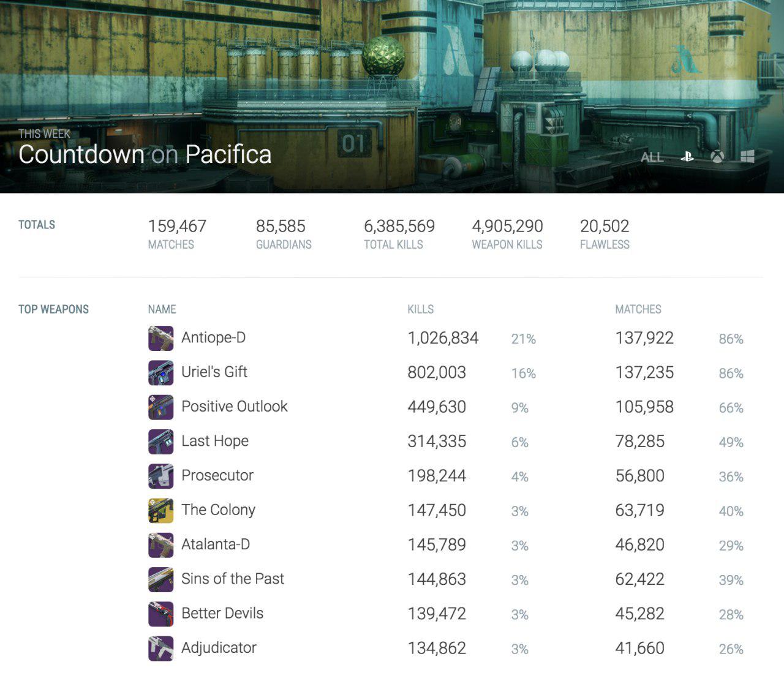Open the Last Hope weapon icon
Image resolution: width=784 pixels, height=681 pixels.
(x=161, y=442)
